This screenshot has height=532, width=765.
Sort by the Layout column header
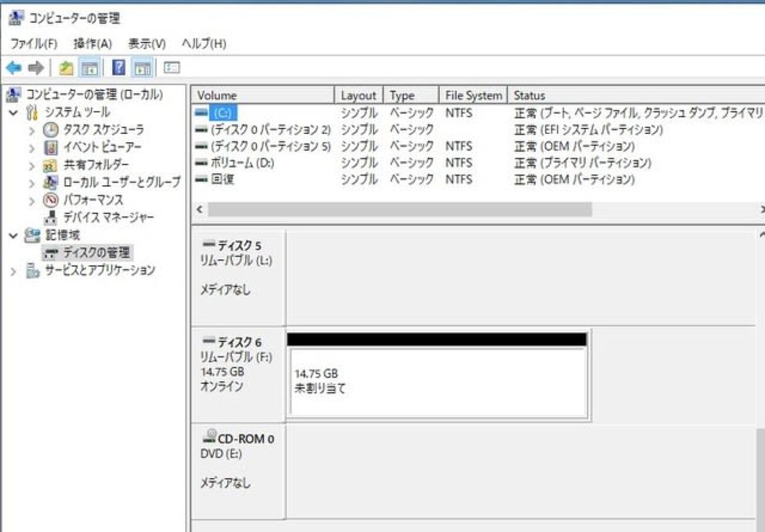tap(359, 95)
